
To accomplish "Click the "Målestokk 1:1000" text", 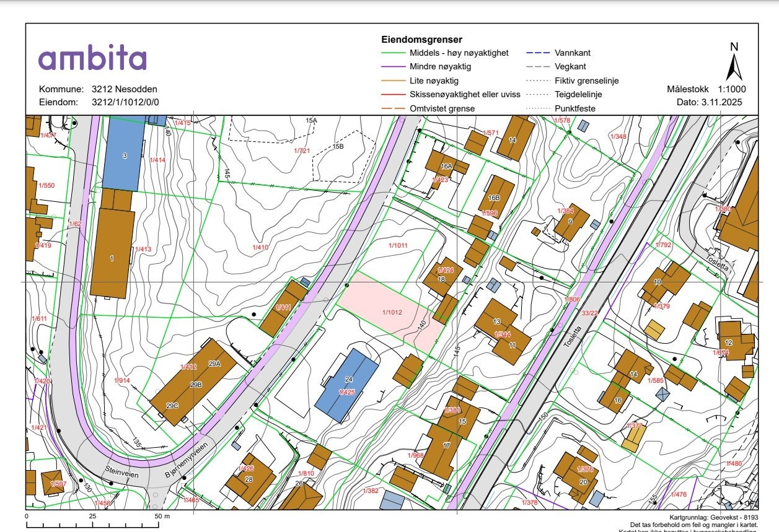I will tap(706, 89).
